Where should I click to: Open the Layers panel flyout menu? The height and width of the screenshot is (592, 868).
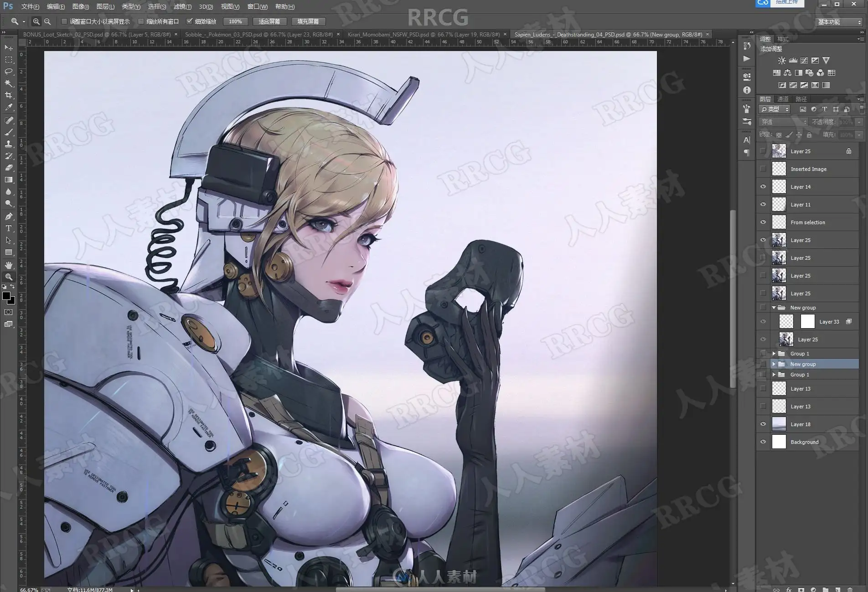[860, 99]
